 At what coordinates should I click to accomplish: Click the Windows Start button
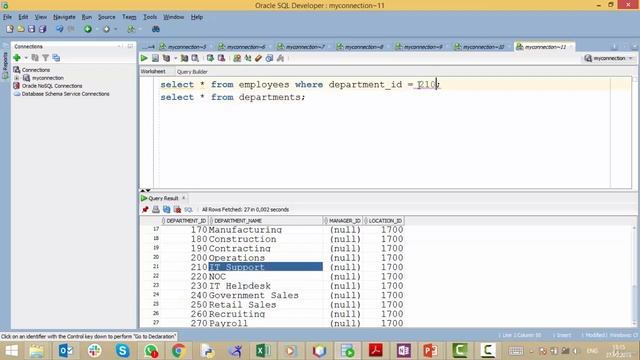[x=11, y=351]
